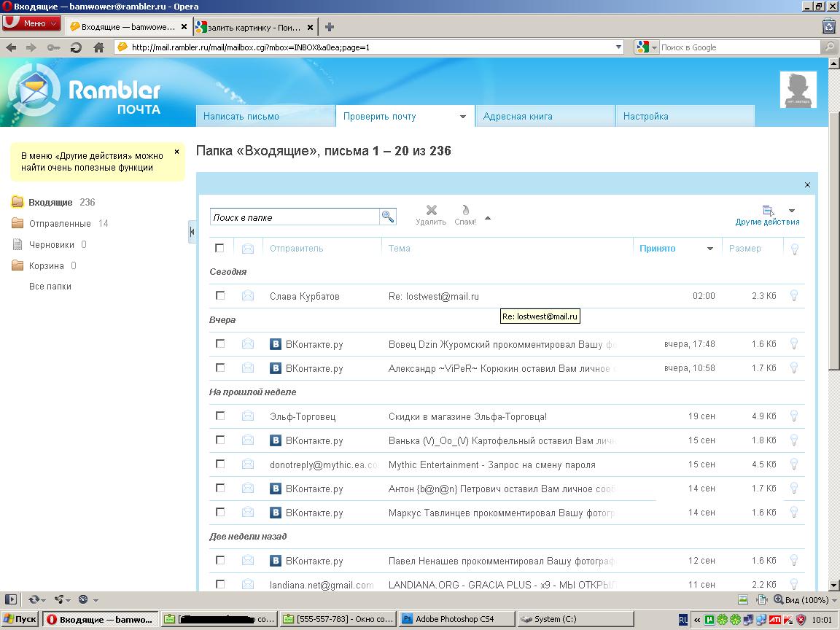Select all messages checkbox in header
This screenshot has width=840, height=630.
click(219, 248)
